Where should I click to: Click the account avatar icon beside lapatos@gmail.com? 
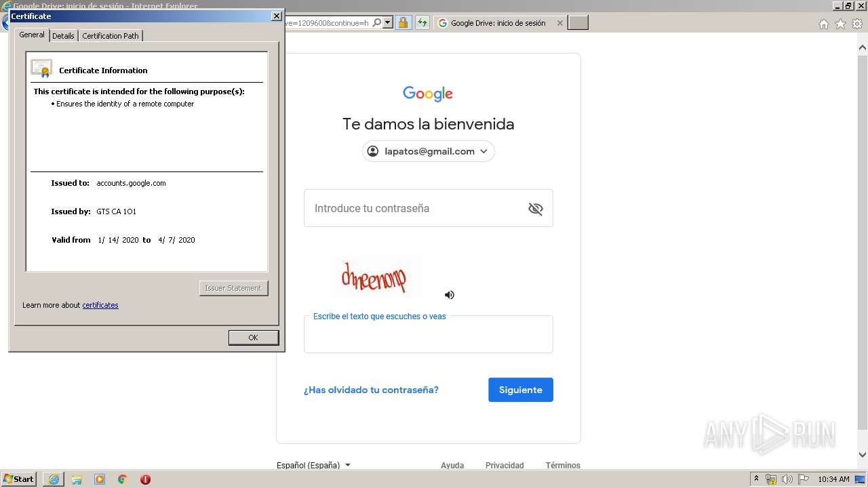coord(373,151)
